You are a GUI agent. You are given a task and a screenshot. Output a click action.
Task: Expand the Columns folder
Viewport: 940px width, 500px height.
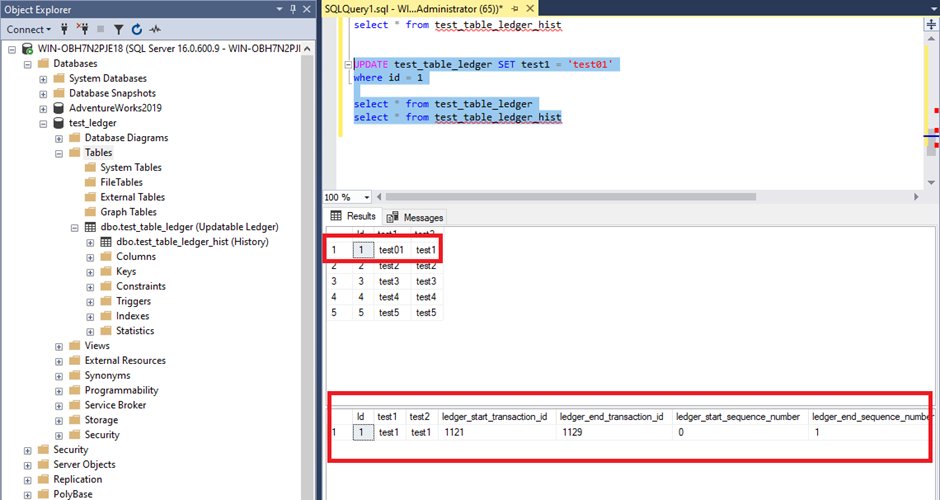[90, 257]
